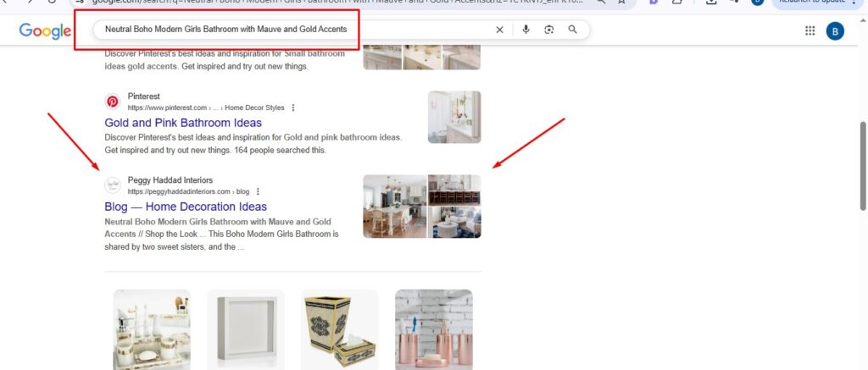Open the rose gold bathroom accessory set product

[434, 329]
